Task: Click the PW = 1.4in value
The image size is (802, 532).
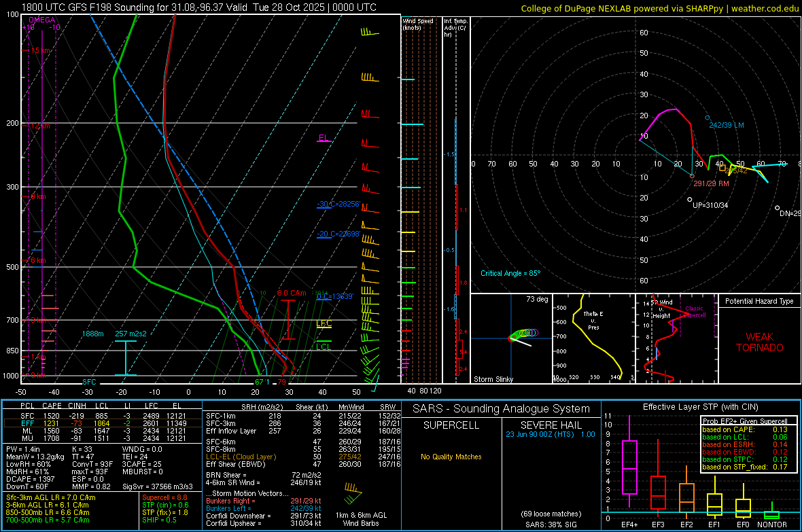Action: pyautogui.click(x=23, y=449)
